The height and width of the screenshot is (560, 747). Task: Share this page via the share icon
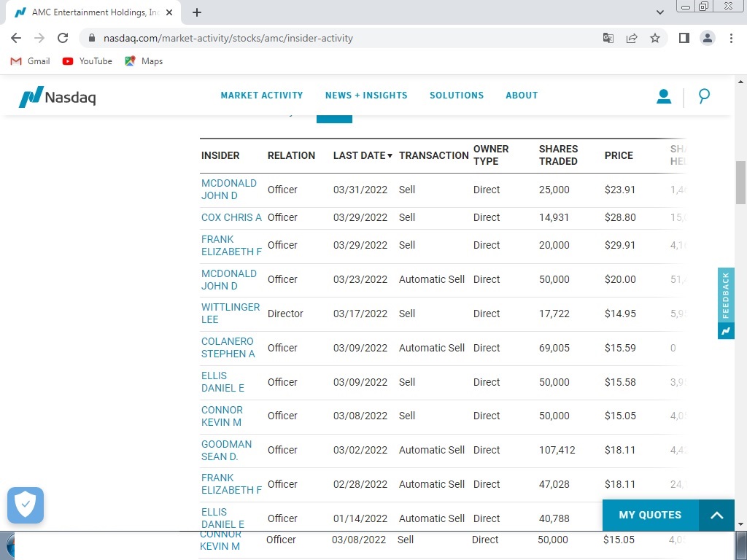point(632,38)
